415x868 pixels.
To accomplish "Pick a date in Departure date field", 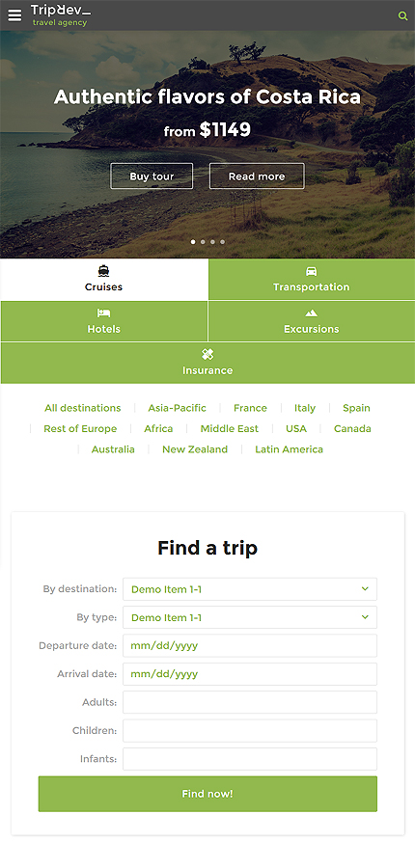I will pyautogui.click(x=250, y=645).
